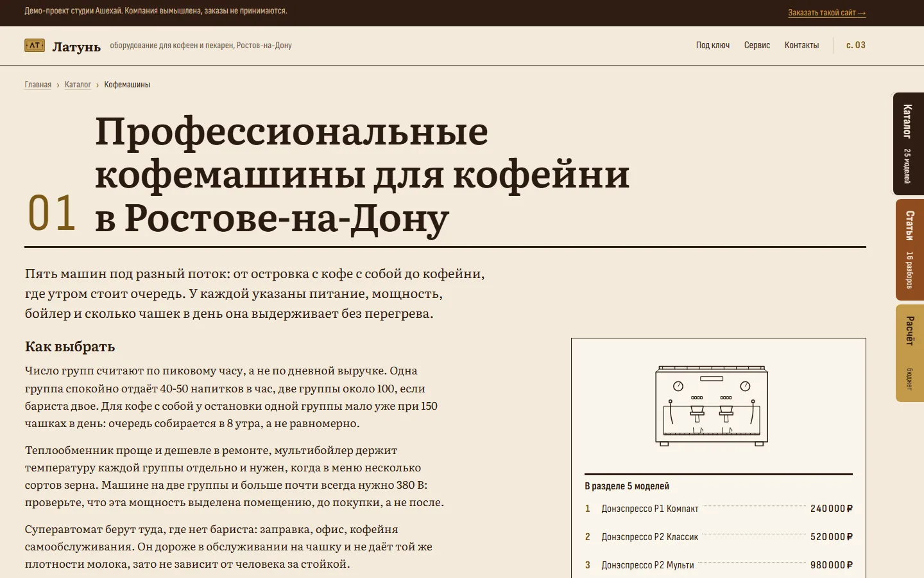Click the price 980 000 ₽
The width and height of the screenshot is (924, 578).
pos(832,565)
